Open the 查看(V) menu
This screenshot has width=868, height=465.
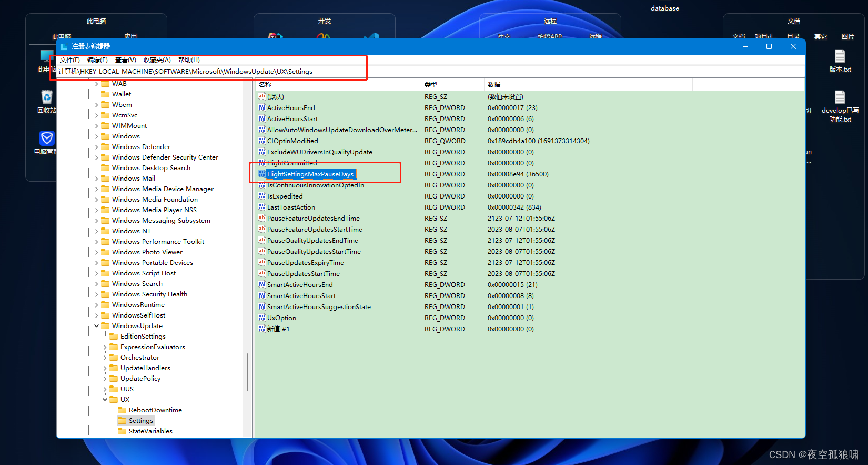coord(125,60)
